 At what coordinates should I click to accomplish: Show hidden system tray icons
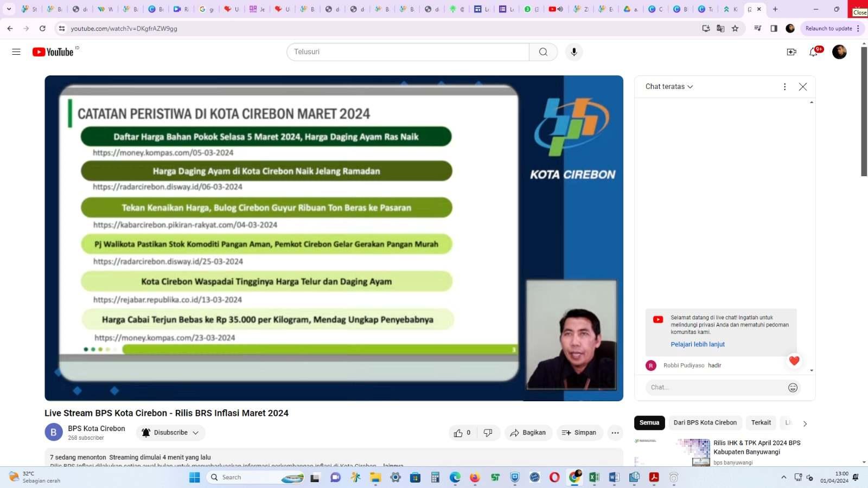click(783, 477)
